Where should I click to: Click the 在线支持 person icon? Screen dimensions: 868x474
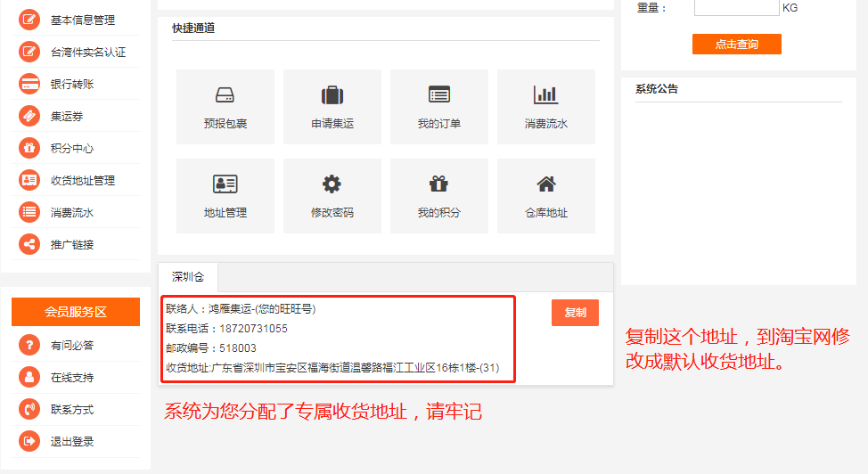[x=29, y=378]
